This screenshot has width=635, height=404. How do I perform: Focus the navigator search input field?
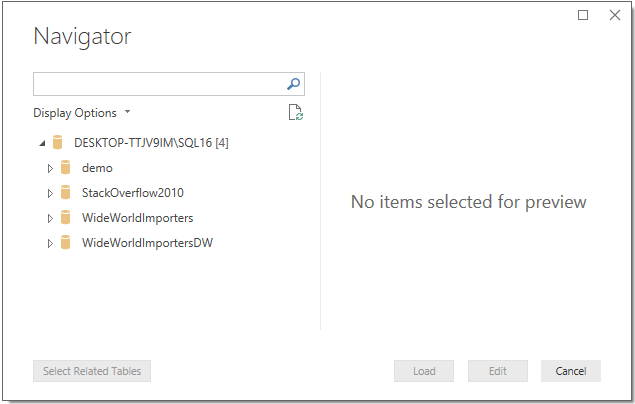[160, 84]
